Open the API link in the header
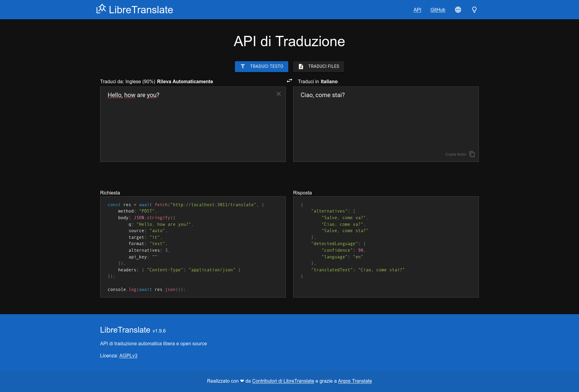 coord(417,10)
